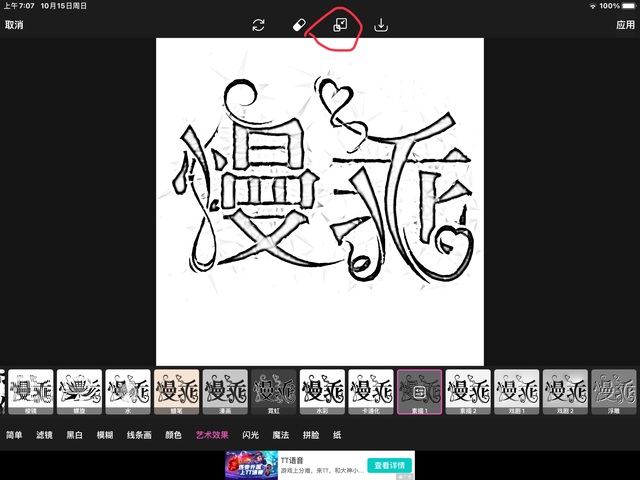Select the eraser tool icon

pos(297,25)
